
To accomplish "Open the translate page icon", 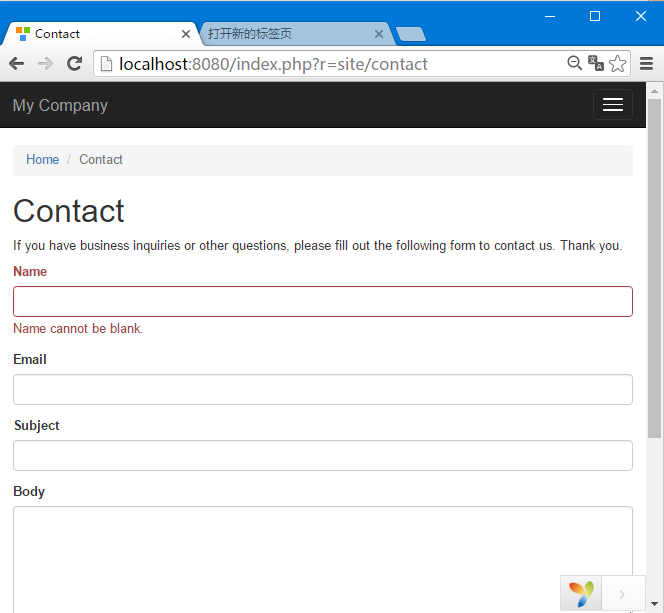I will point(595,63).
